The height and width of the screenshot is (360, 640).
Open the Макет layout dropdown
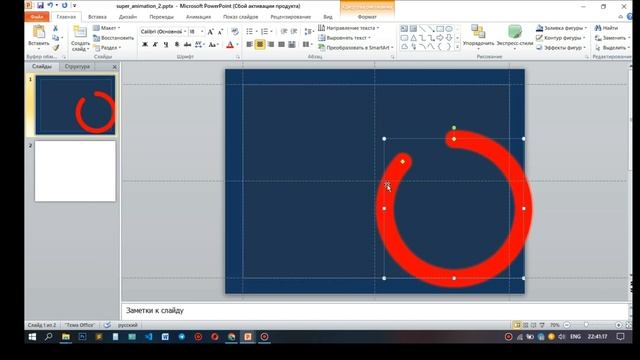coord(107,28)
